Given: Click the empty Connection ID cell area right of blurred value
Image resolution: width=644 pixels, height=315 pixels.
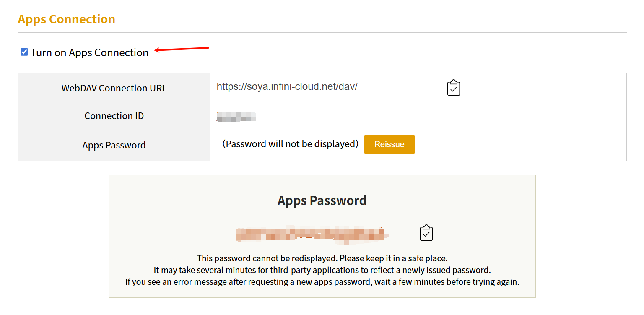Looking at the screenshot, I should click(x=419, y=116).
